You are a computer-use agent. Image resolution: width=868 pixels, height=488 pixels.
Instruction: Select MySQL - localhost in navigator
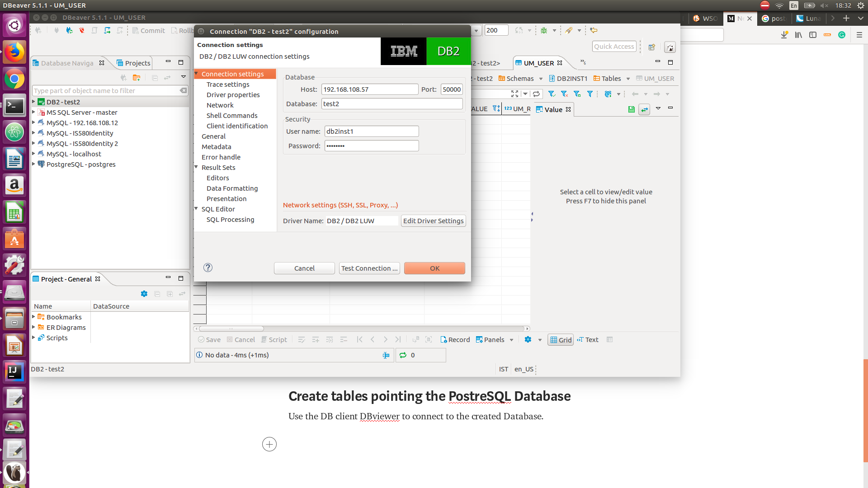click(74, 154)
